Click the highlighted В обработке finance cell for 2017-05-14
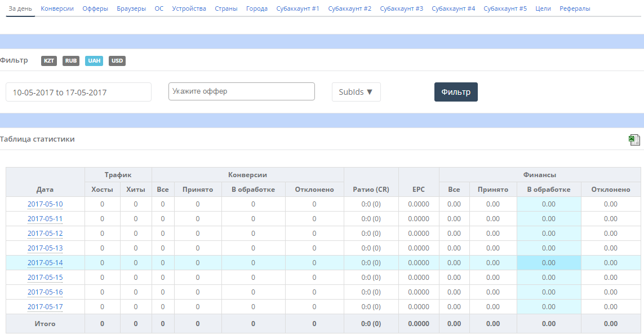The width and height of the screenshot is (644, 334). [549, 262]
